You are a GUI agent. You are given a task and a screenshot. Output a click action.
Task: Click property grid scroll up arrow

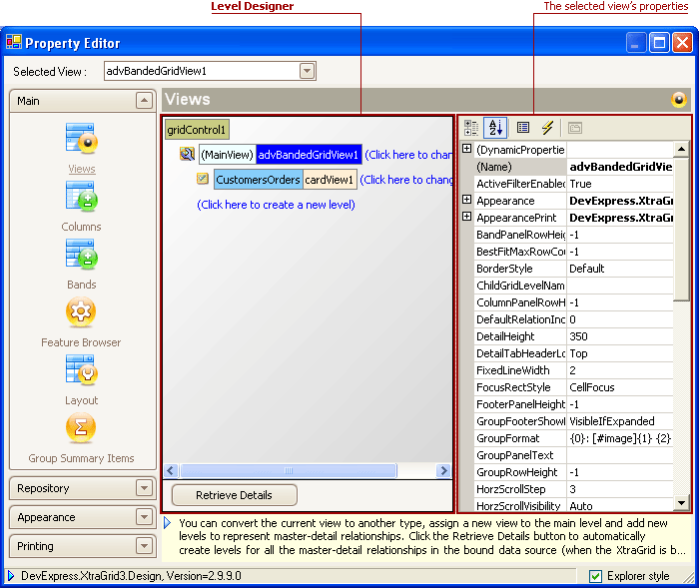(681, 149)
